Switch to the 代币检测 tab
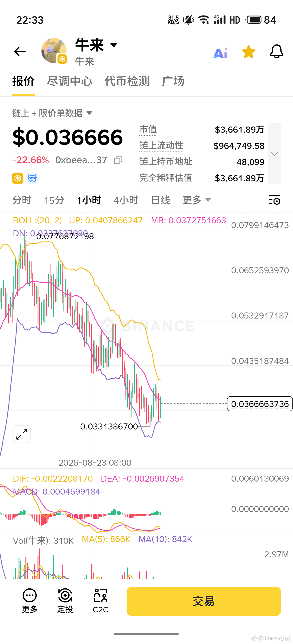The image size is (293, 644). click(x=127, y=81)
